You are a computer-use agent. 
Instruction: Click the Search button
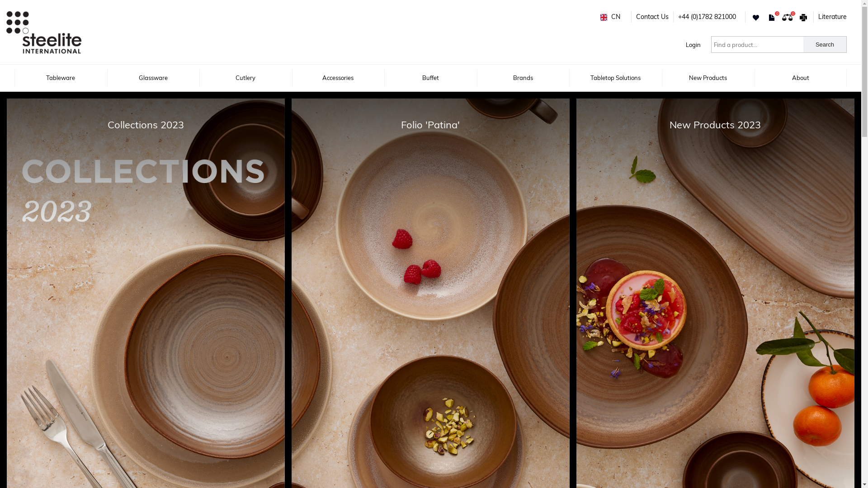click(x=825, y=44)
